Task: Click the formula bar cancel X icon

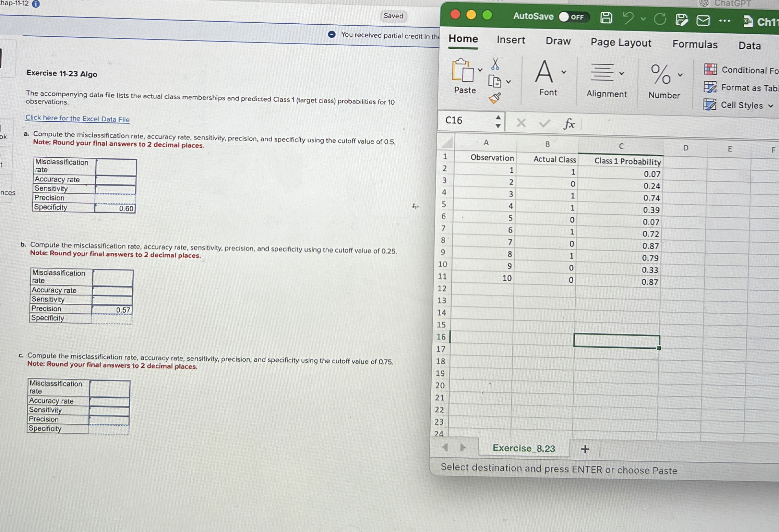Action: 521,122
